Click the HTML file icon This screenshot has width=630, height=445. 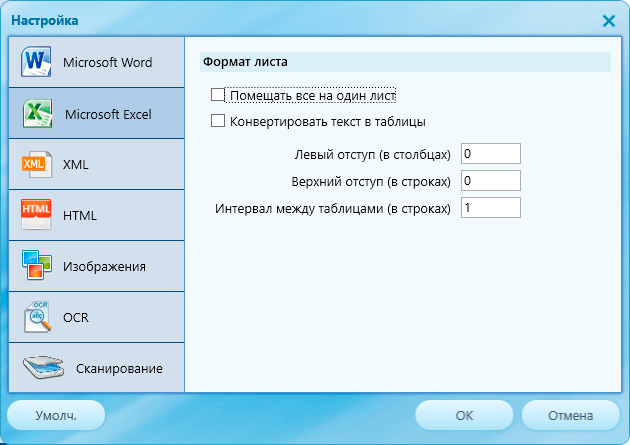[36, 215]
